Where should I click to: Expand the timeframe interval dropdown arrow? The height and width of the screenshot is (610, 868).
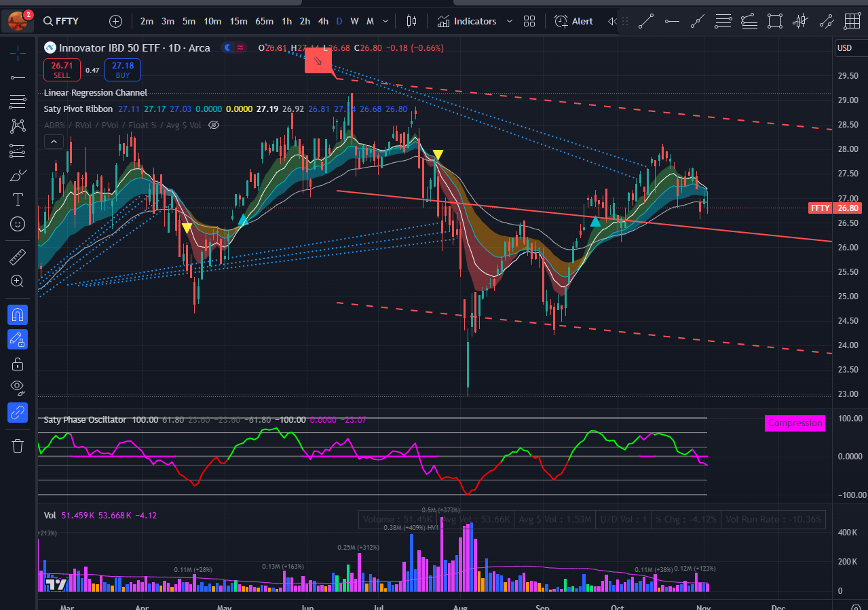coord(385,21)
